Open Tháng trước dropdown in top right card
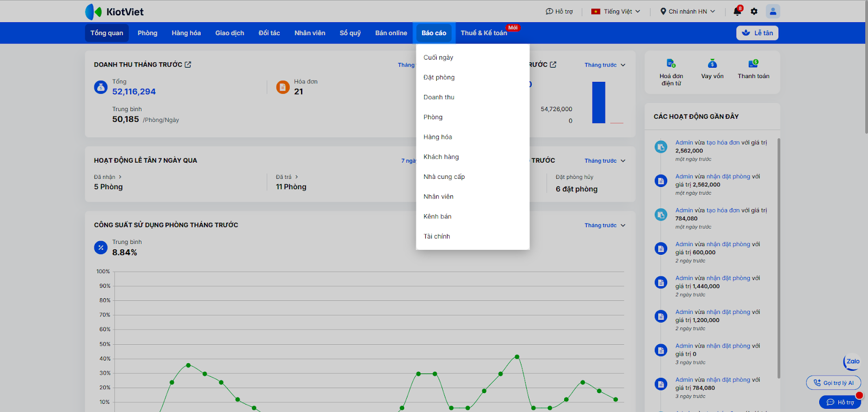Image resolution: width=868 pixels, height=412 pixels. (605, 65)
